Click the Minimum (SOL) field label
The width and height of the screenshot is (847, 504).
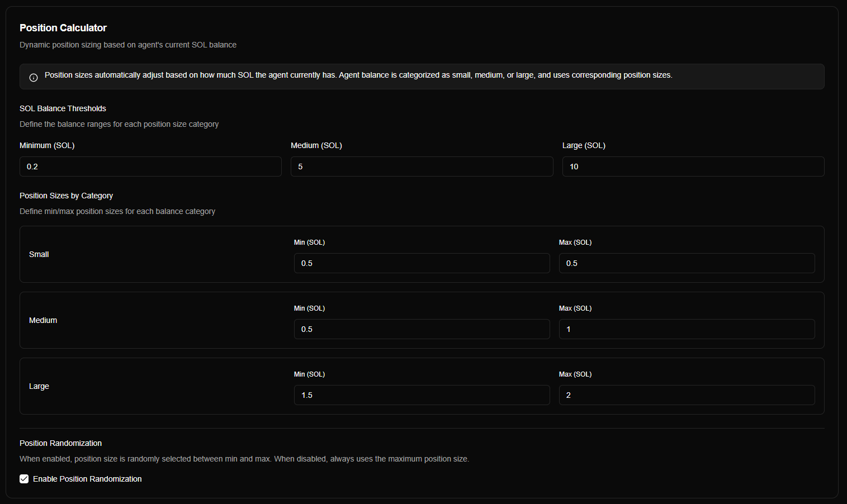pyautogui.click(x=47, y=145)
